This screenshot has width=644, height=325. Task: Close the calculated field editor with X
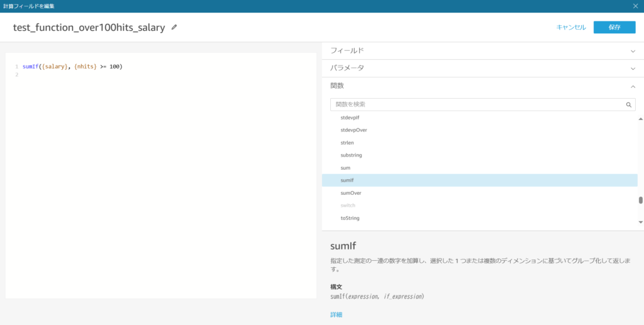[636, 6]
